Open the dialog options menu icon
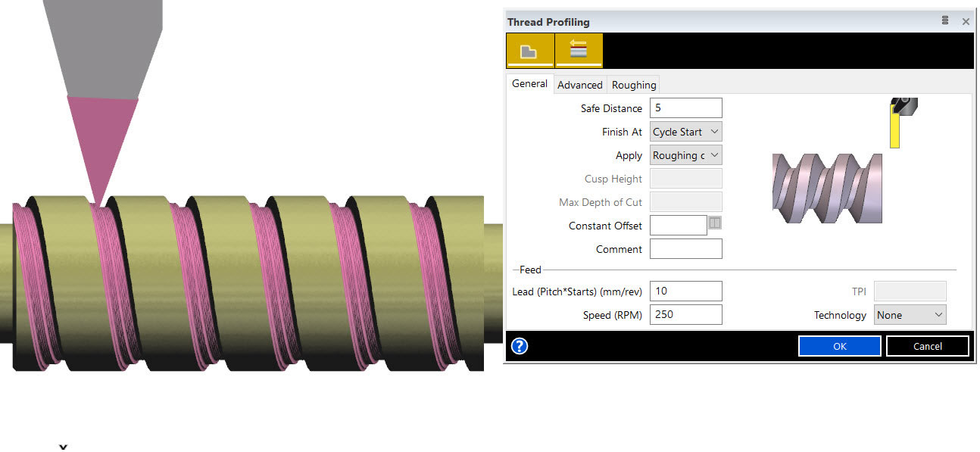This screenshot has height=452, width=980. 945,21
